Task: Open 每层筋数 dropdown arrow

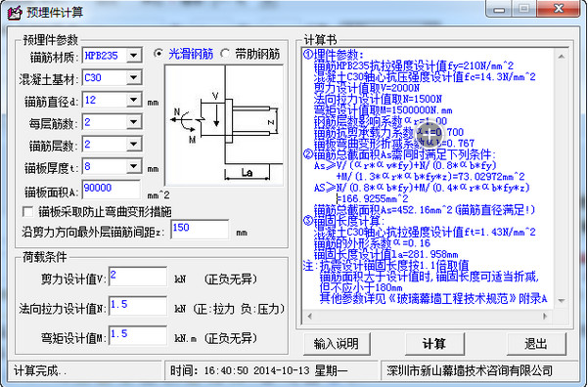Action: 134,122
